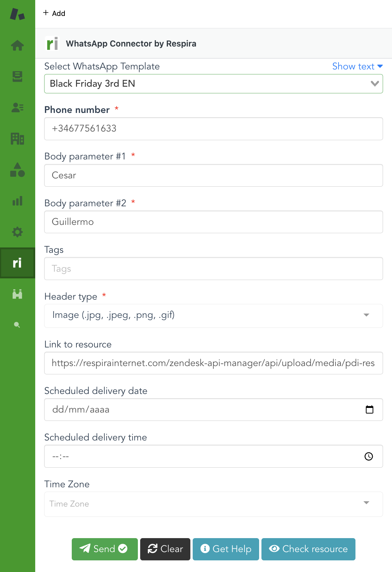Open the Views icon in sidebar
Screen dimensions: 392x572
17,76
